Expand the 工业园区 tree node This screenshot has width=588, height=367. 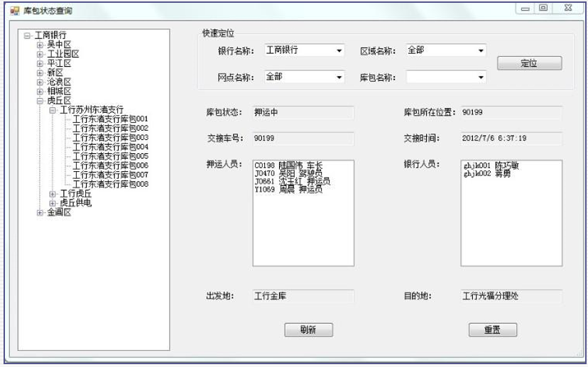[x=40, y=55]
